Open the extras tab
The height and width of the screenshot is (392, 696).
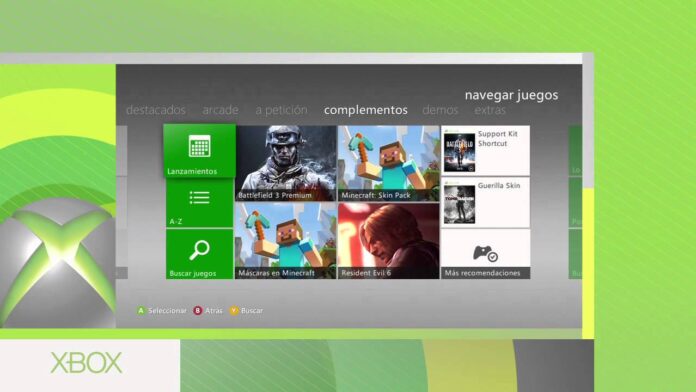490,110
